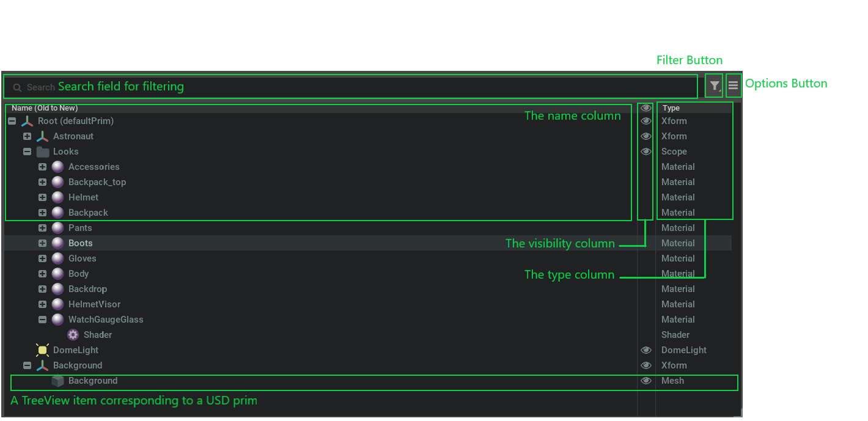Click the Background mesh cube icon
This screenshot has height=421, width=868.
click(x=57, y=381)
